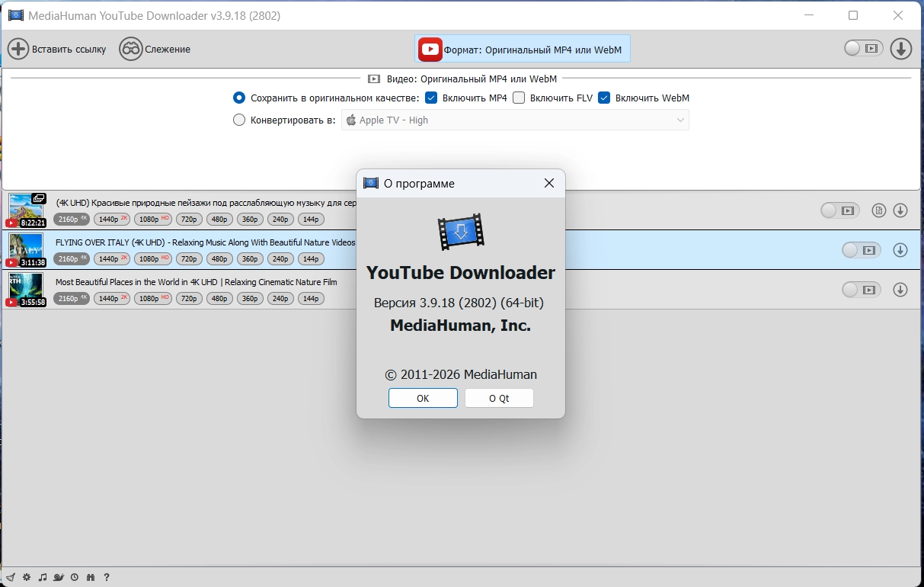This screenshot has height=587, width=924.
Task: Click thumbnail with duration 8:22:21
Action: point(27,210)
